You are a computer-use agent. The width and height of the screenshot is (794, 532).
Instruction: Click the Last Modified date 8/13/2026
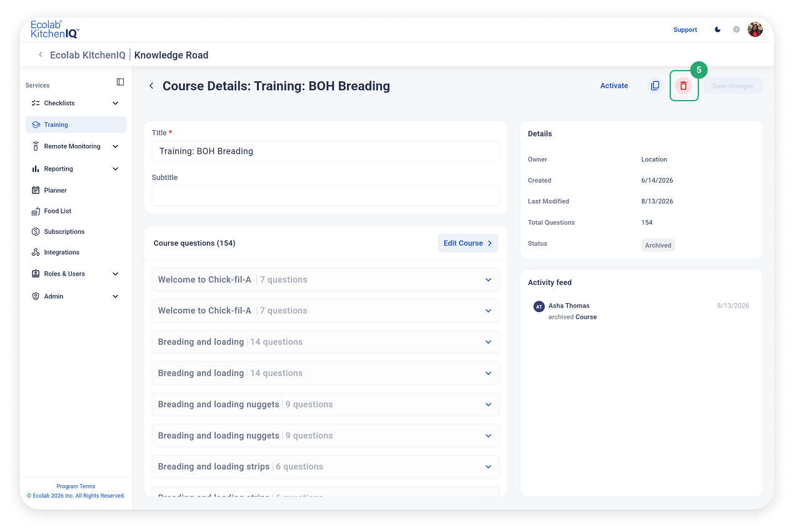pos(657,201)
